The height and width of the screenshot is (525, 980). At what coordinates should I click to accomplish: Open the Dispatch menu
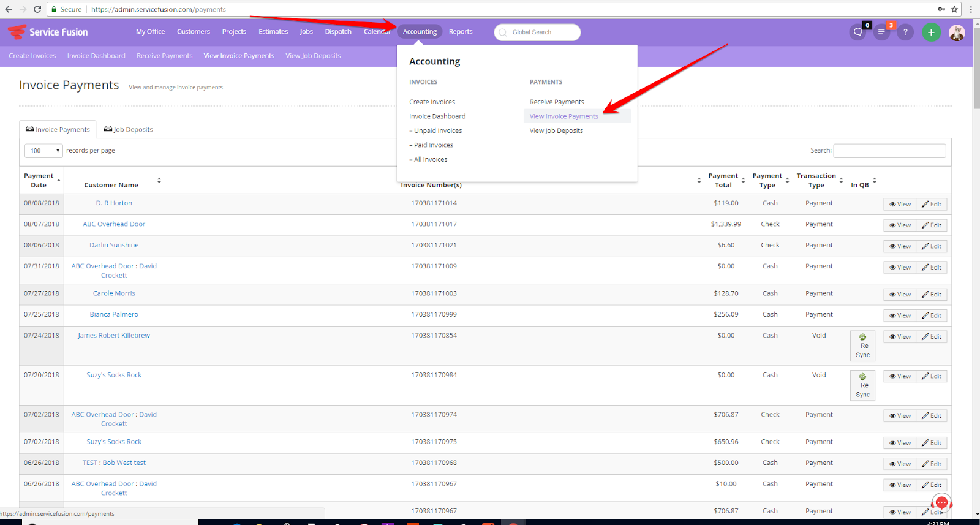(338, 32)
